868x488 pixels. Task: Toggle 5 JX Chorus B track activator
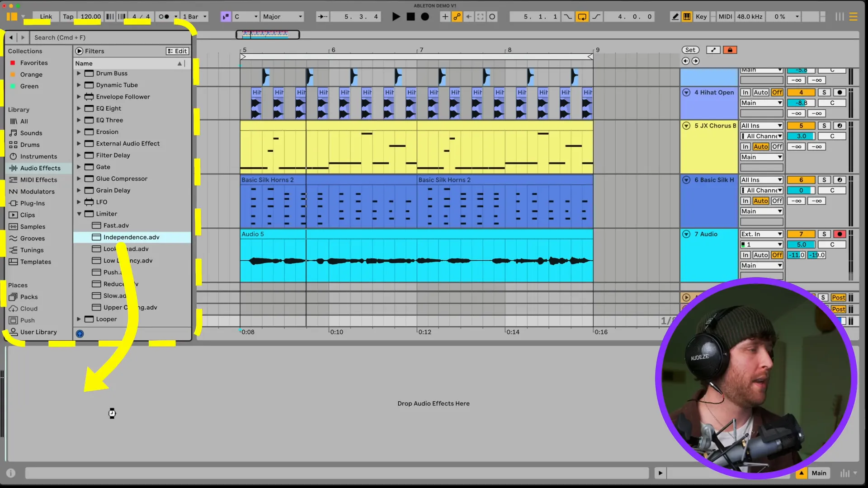coord(801,126)
